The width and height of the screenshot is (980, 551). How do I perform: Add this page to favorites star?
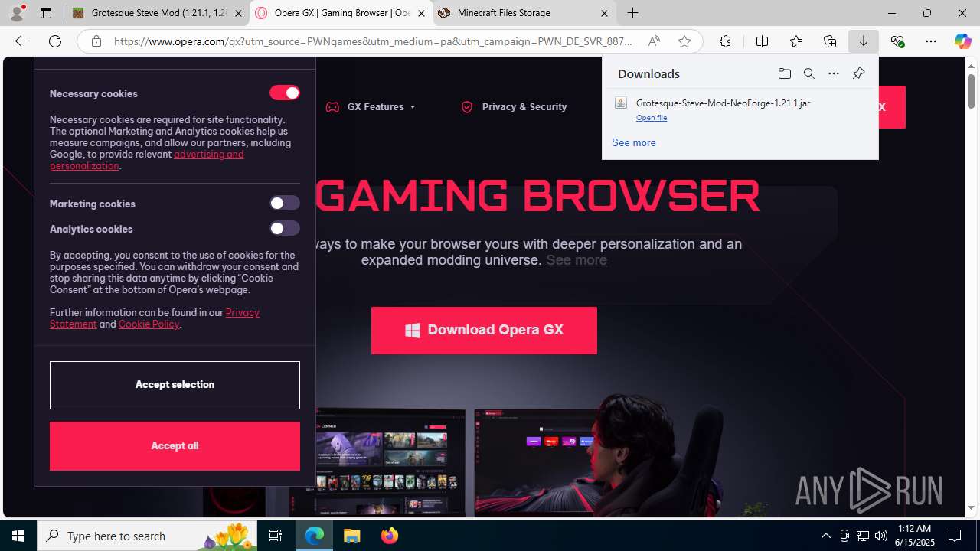pyautogui.click(x=684, y=41)
